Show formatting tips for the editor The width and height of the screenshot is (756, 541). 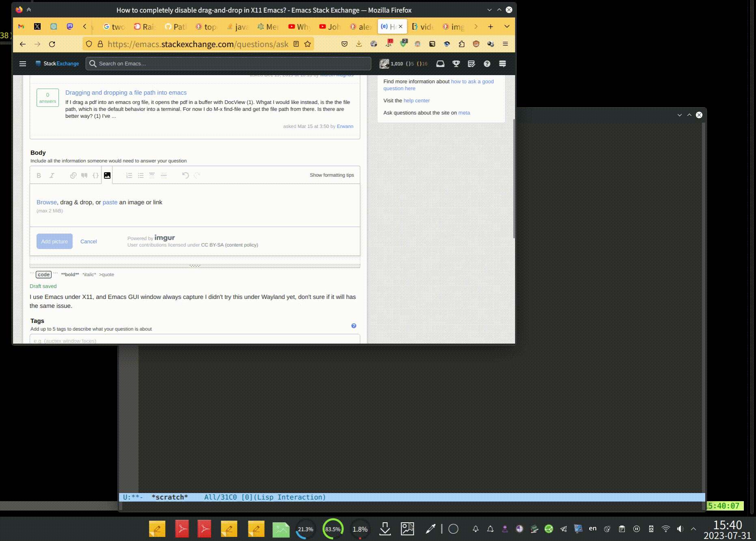pyautogui.click(x=332, y=175)
